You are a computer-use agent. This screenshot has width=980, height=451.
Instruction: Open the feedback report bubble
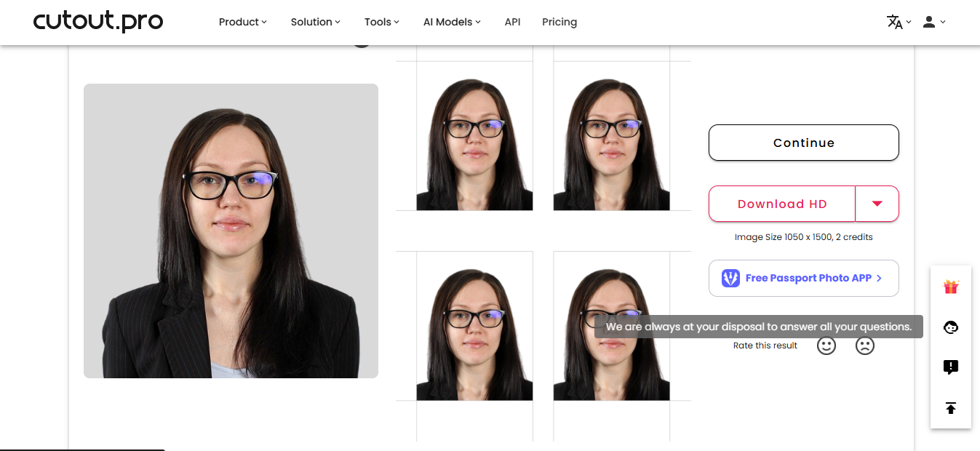tap(950, 367)
